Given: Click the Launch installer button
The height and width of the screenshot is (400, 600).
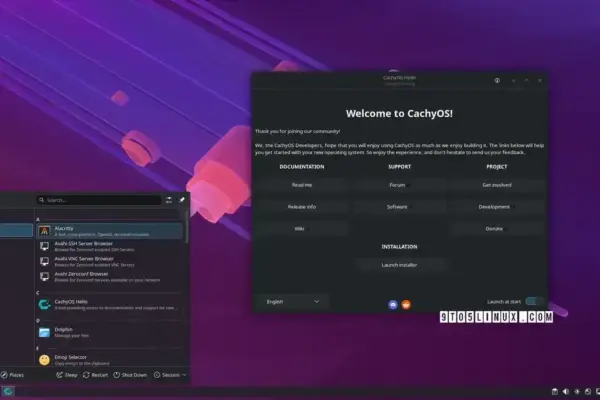Looking at the screenshot, I should tap(399, 265).
